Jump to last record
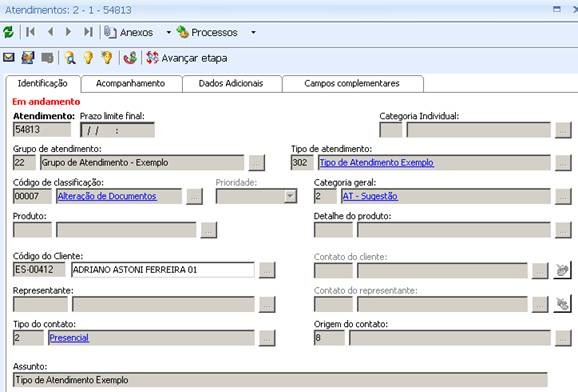 click(88, 32)
